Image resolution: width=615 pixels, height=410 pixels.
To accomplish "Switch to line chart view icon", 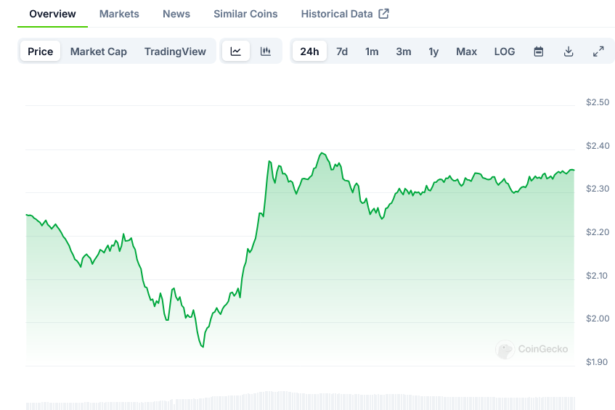I will tap(236, 51).
